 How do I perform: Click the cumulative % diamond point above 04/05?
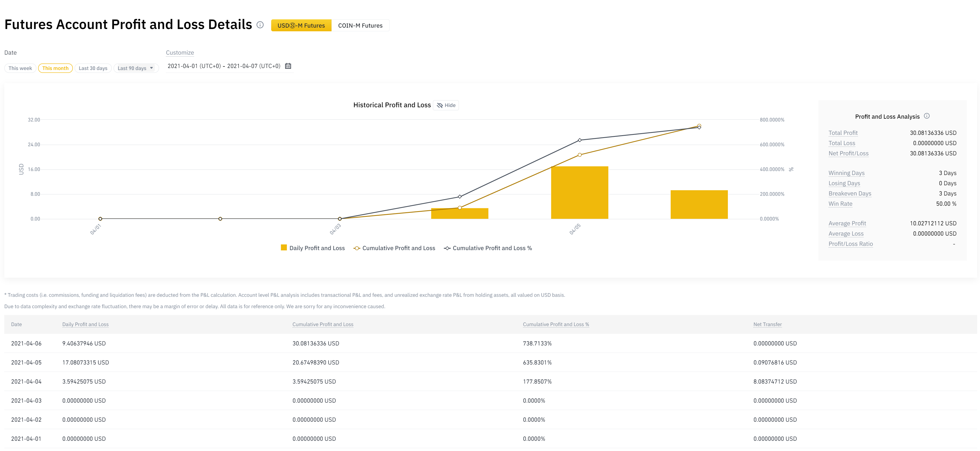pos(579,140)
